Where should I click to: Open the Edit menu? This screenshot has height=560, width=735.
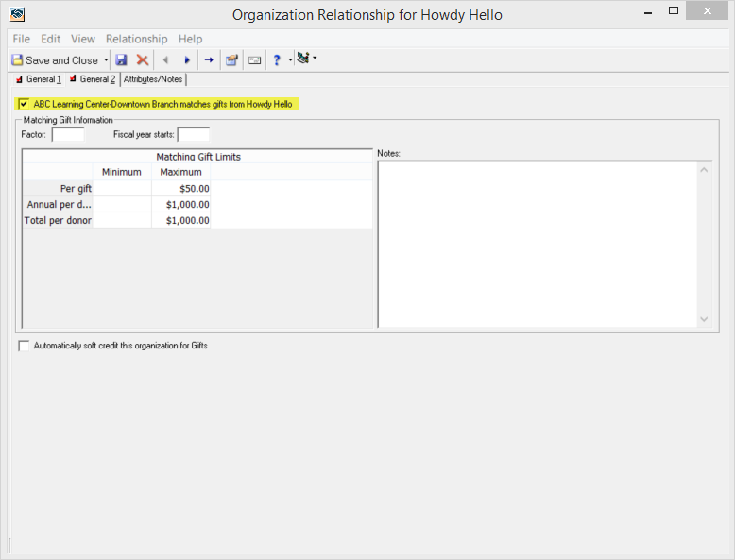click(x=51, y=39)
